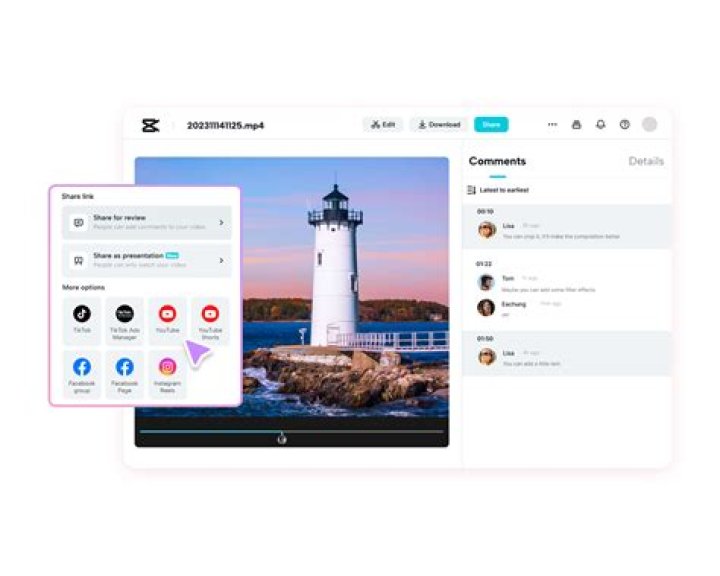This screenshot has height=576, width=720.
Task: Jump to the 01:22 comment timestamp
Action: [x=484, y=264]
